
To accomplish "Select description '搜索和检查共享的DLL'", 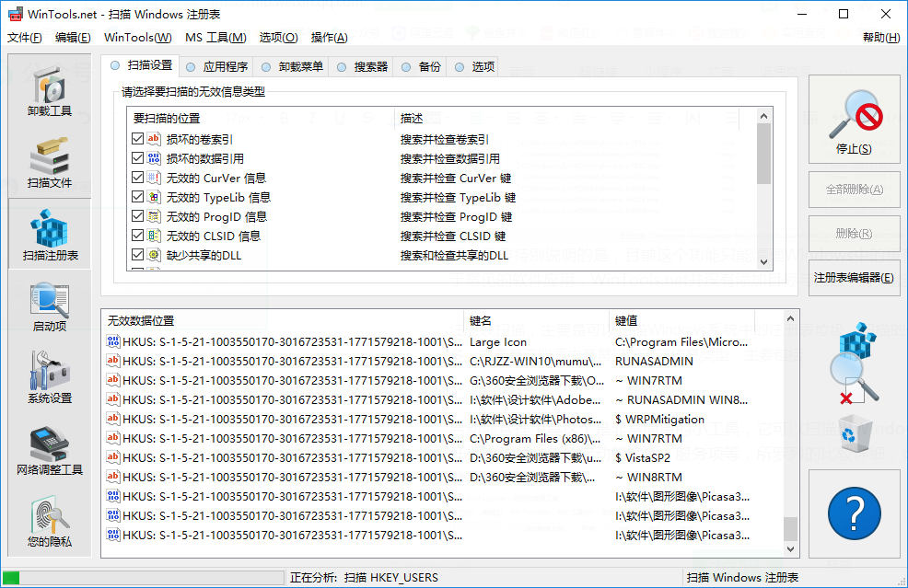I will 454,255.
